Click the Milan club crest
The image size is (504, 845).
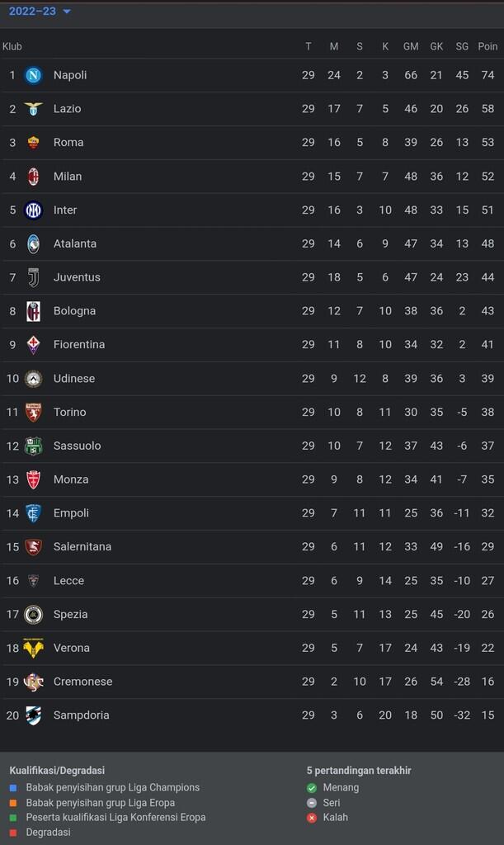click(x=34, y=177)
